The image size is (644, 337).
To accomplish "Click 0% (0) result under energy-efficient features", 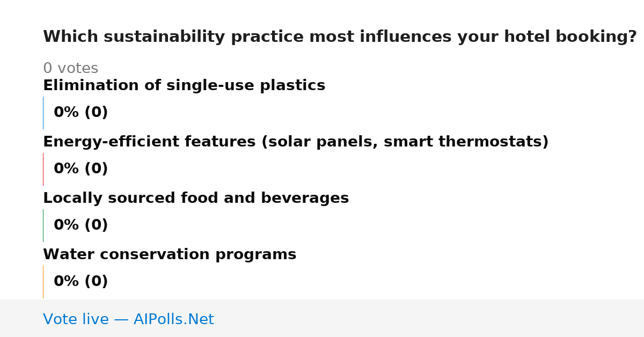I will point(81,169).
